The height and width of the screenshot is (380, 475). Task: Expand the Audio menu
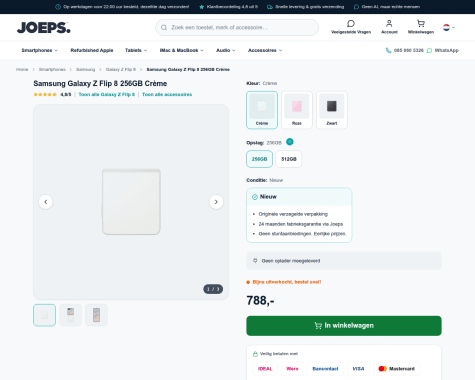point(226,50)
